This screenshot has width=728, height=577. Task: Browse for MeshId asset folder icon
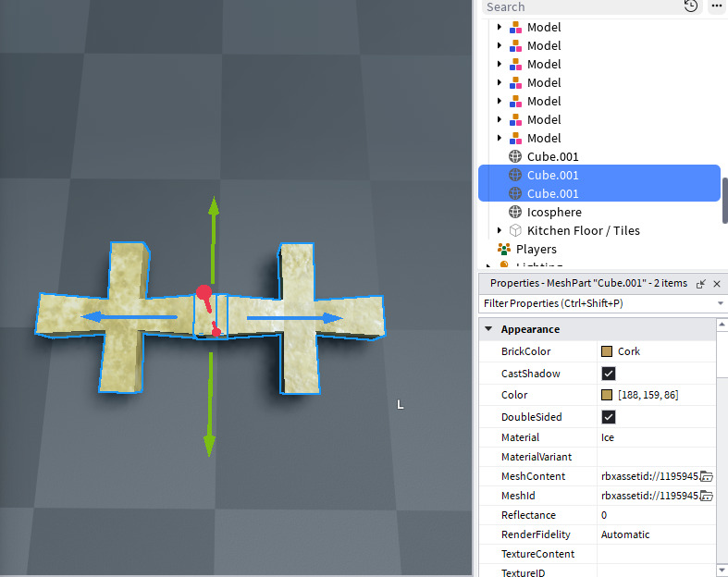tap(706, 496)
